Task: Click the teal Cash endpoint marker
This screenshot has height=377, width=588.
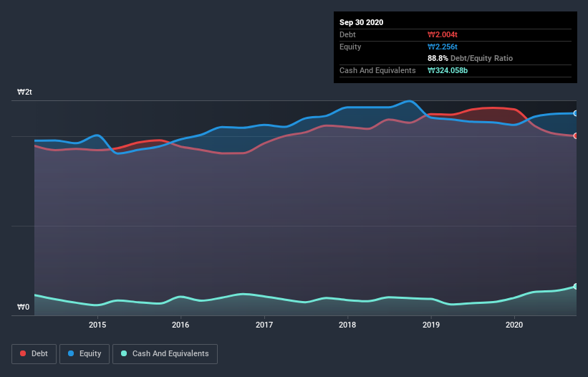Action: point(576,286)
